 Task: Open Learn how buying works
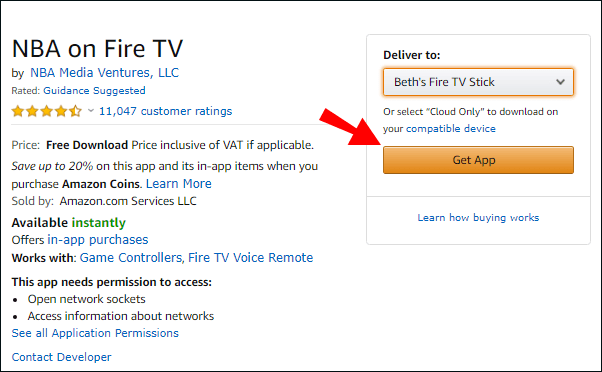(x=478, y=218)
